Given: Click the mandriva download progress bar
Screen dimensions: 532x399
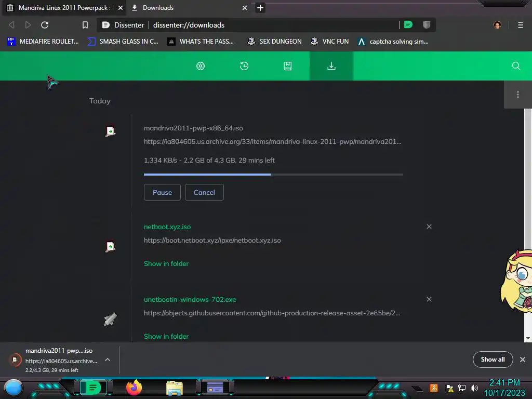Looking at the screenshot, I should tap(273, 175).
